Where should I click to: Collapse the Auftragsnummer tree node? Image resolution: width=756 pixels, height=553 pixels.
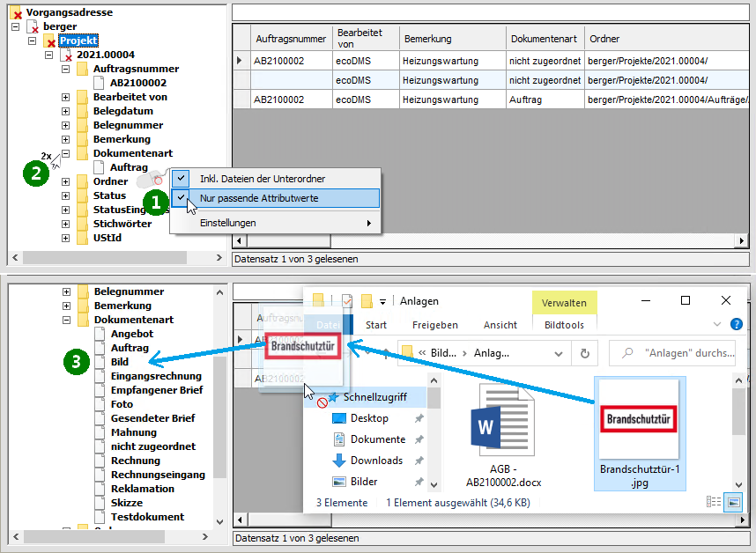coord(66,69)
